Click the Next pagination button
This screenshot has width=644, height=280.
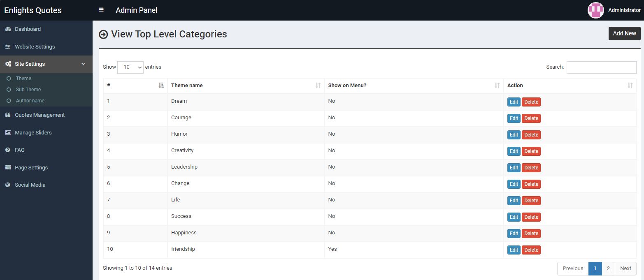pos(625,268)
